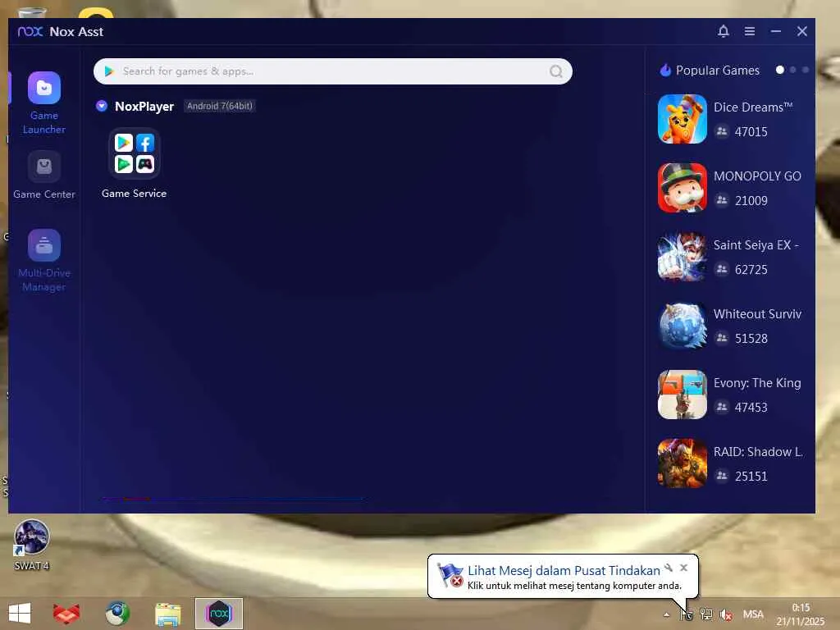Click the Game Service label
This screenshot has width=840, height=630.
pyautogui.click(x=134, y=194)
